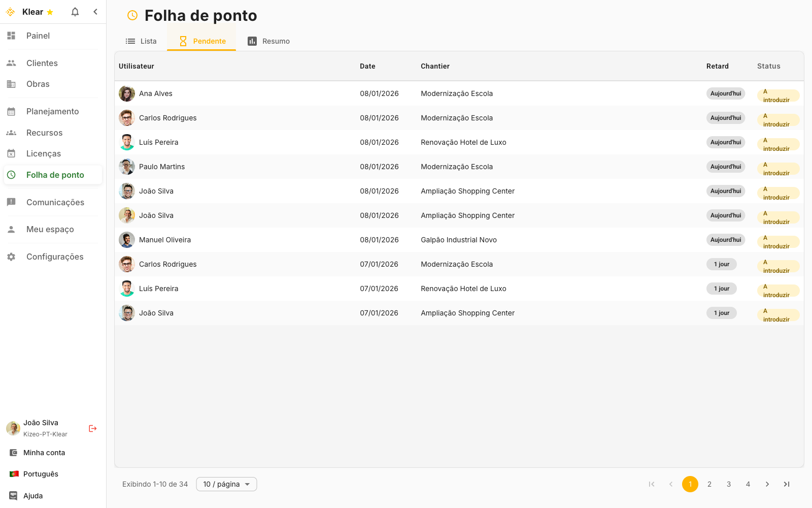Click the Folha de ponto clock icon
Image resolution: width=812 pixels, height=508 pixels.
tap(13, 175)
